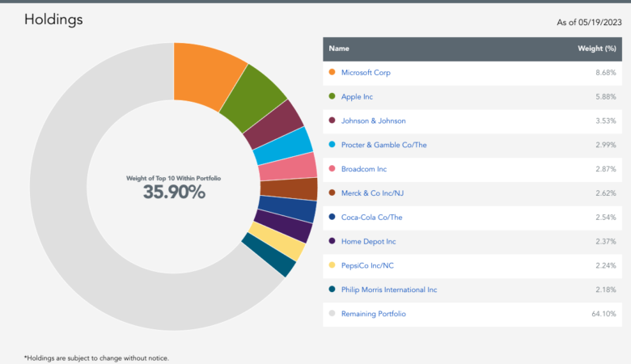Image resolution: width=631 pixels, height=364 pixels.
Task: Click the light blue Procter & Gamble dot
Action: click(332, 145)
